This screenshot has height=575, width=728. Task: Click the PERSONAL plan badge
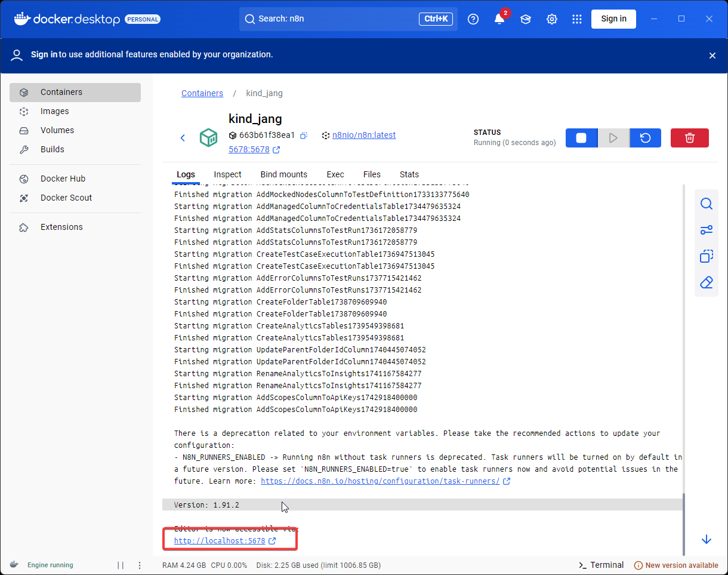pyautogui.click(x=143, y=19)
